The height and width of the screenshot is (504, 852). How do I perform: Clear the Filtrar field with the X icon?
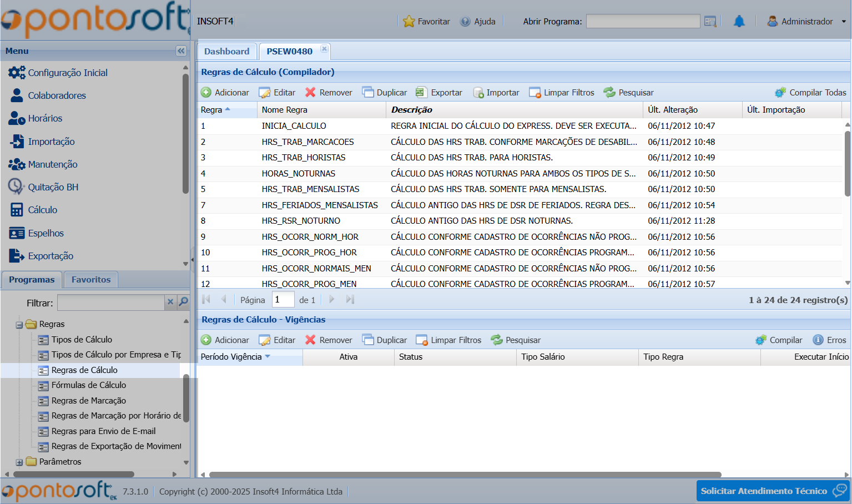(170, 302)
